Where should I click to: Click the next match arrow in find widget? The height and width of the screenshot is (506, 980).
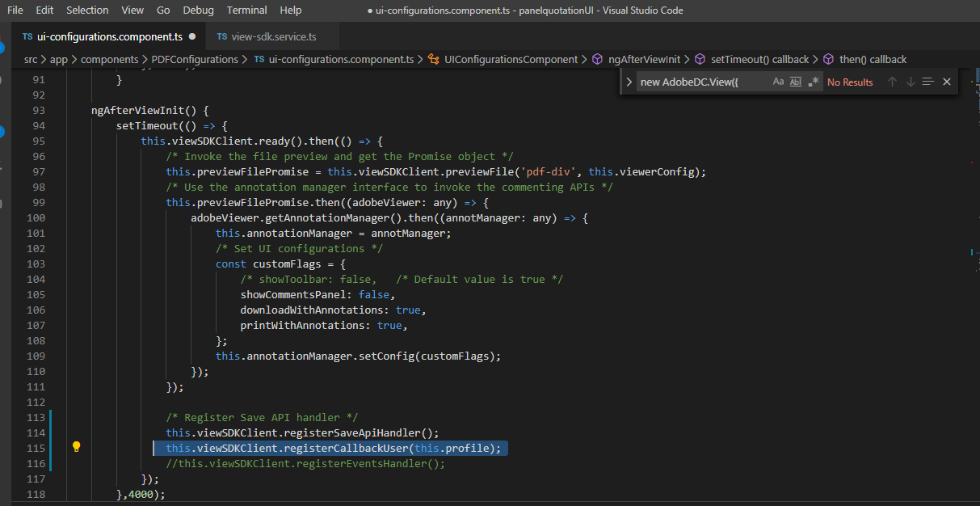point(908,81)
